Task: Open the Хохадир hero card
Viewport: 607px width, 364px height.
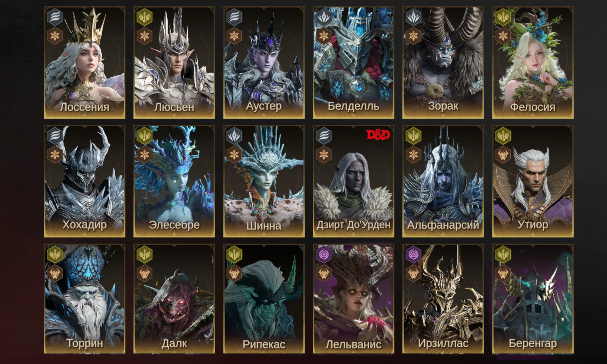Action: [x=85, y=181]
